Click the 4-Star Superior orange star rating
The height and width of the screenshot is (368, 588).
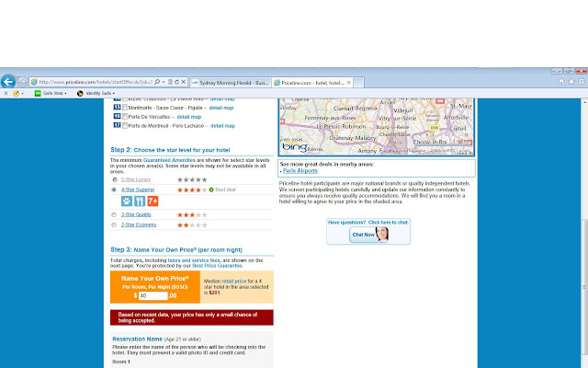[192, 190]
